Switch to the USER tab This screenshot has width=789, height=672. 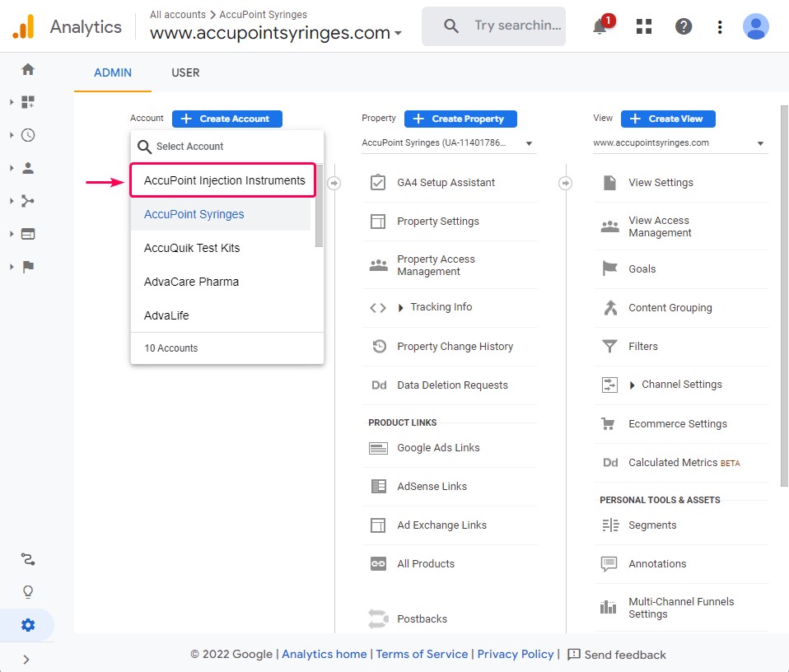click(x=185, y=73)
